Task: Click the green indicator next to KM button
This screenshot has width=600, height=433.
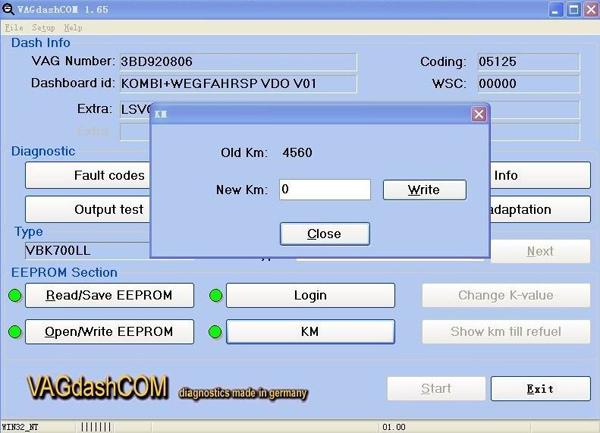Action: (215, 331)
